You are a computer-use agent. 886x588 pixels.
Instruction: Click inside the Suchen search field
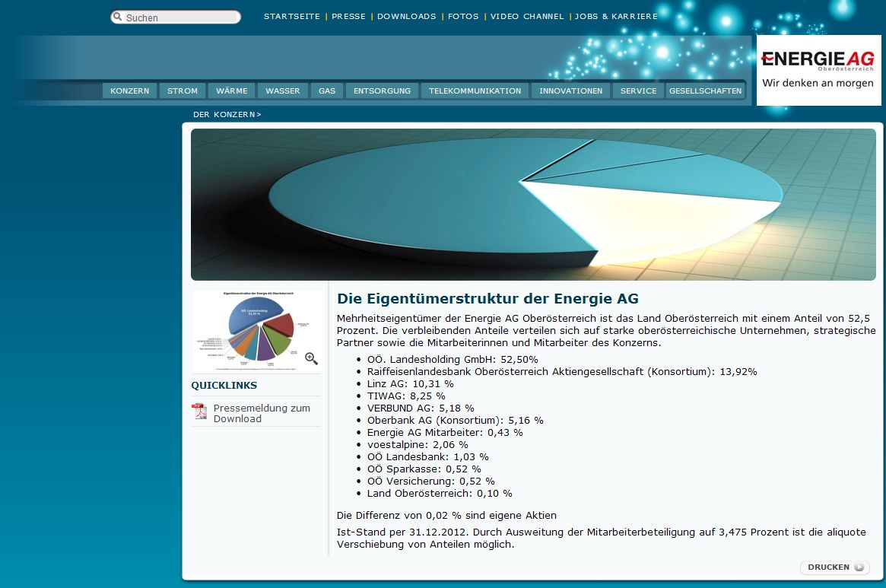coord(181,17)
